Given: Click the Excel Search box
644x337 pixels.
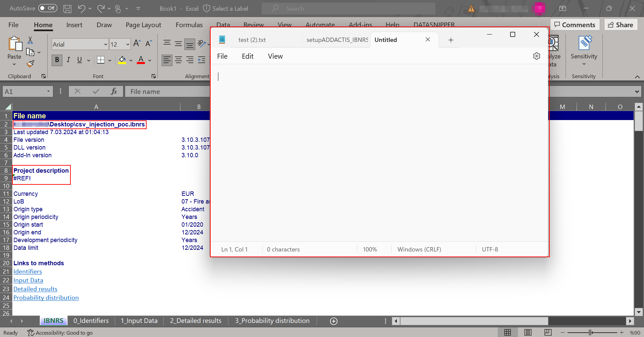Looking at the screenshot, I should tap(348, 9).
